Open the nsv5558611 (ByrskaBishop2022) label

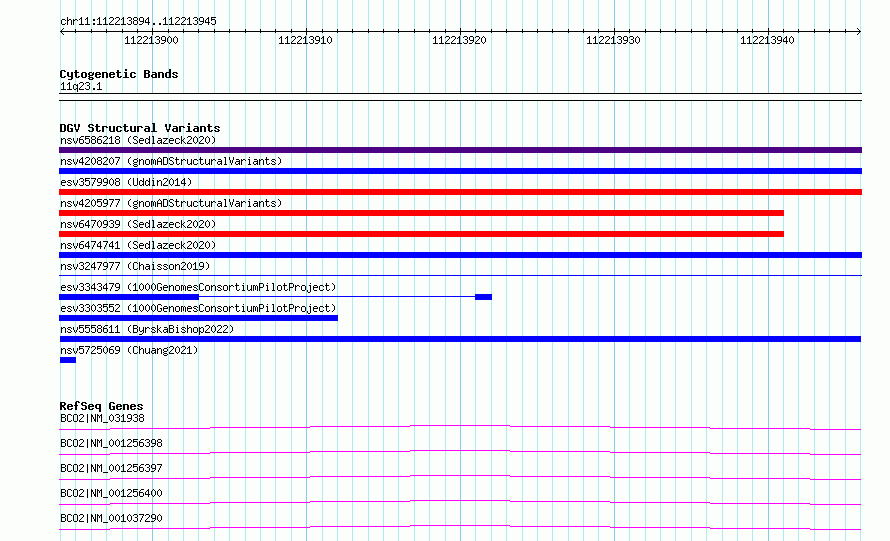tap(147, 329)
